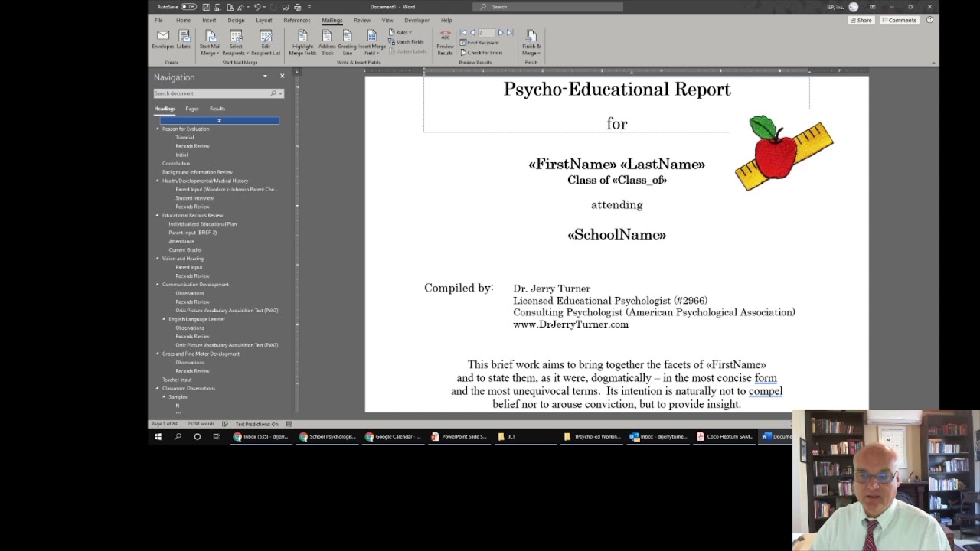980x551 pixels.
Task: Toggle the AutoSave switch
Action: coord(188,7)
